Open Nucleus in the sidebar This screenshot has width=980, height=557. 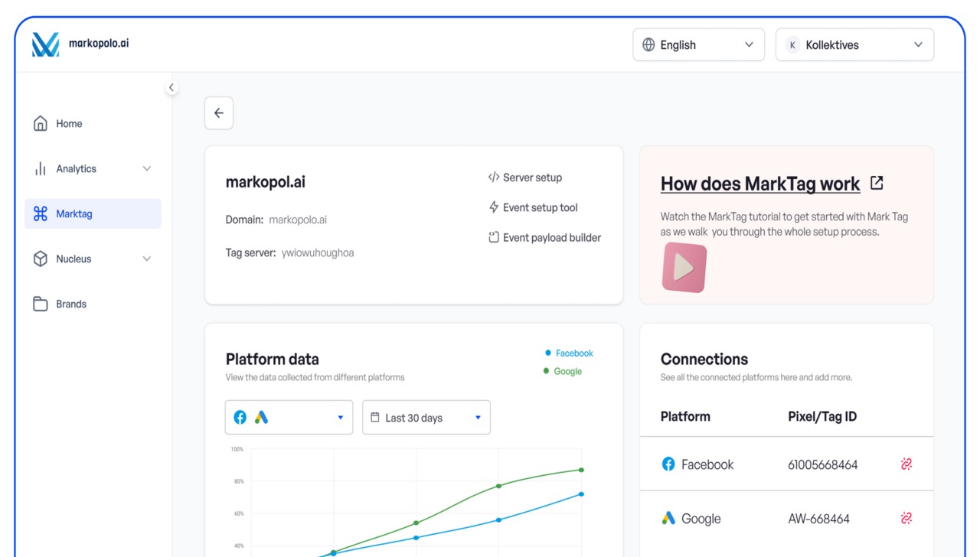tap(93, 259)
